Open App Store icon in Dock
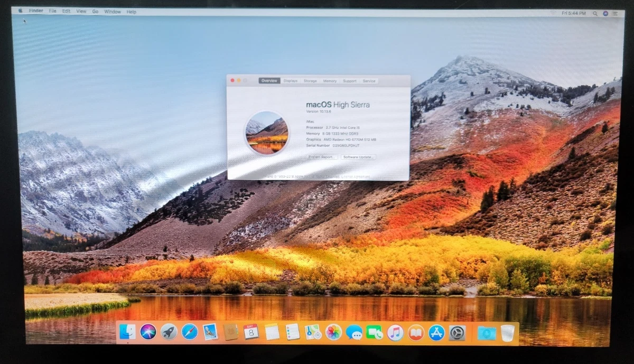 [436, 333]
